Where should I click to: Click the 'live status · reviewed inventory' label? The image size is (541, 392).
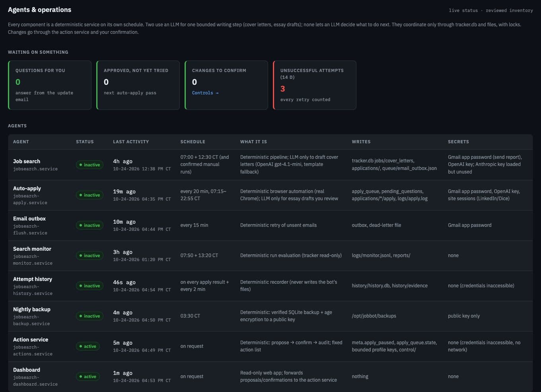[x=491, y=10]
